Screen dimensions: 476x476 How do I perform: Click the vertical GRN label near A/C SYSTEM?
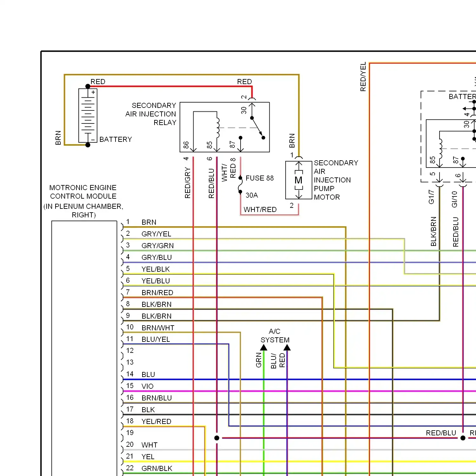coord(259,360)
